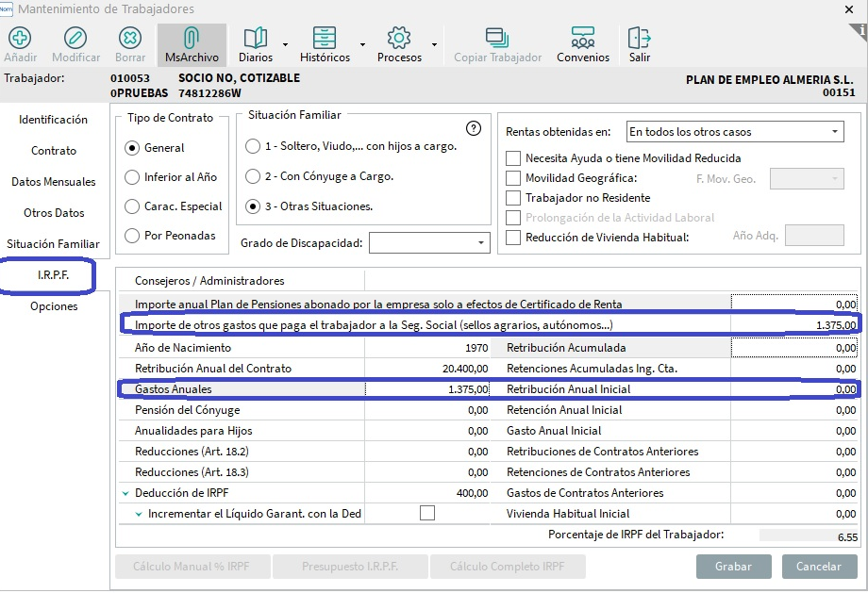Select Carac. Especial contract type
This screenshot has height=593, width=868.
click(132, 206)
